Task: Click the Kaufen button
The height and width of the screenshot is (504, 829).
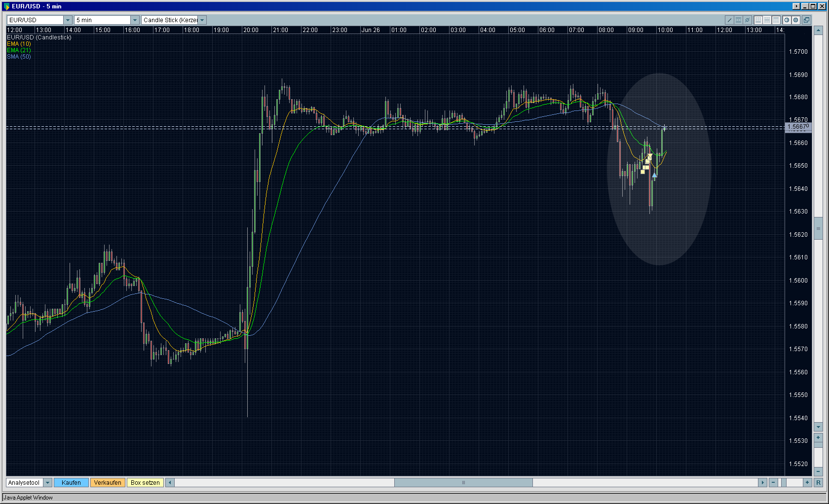Action: 71,483
